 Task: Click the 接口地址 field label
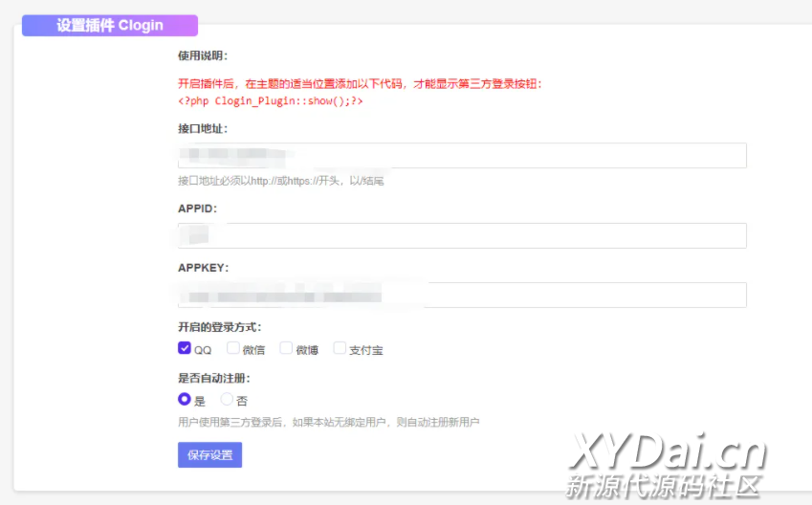(x=203, y=128)
